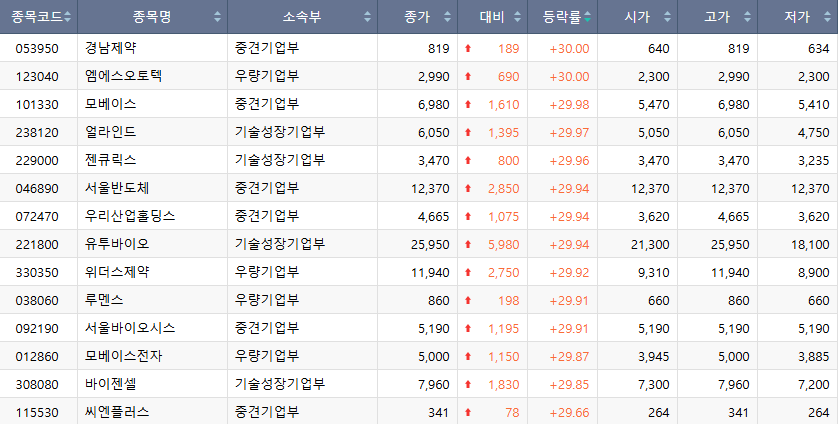Click sort arrows in 시가 header
The image size is (838, 424).
[x=668, y=17]
